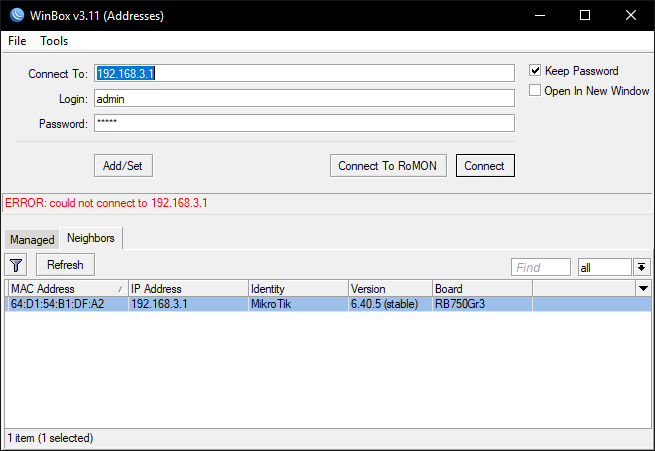Screen dimensions: 655x451
Task: Select the Neighbors tab
Action: pyautogui.click(x=91, y=238)
